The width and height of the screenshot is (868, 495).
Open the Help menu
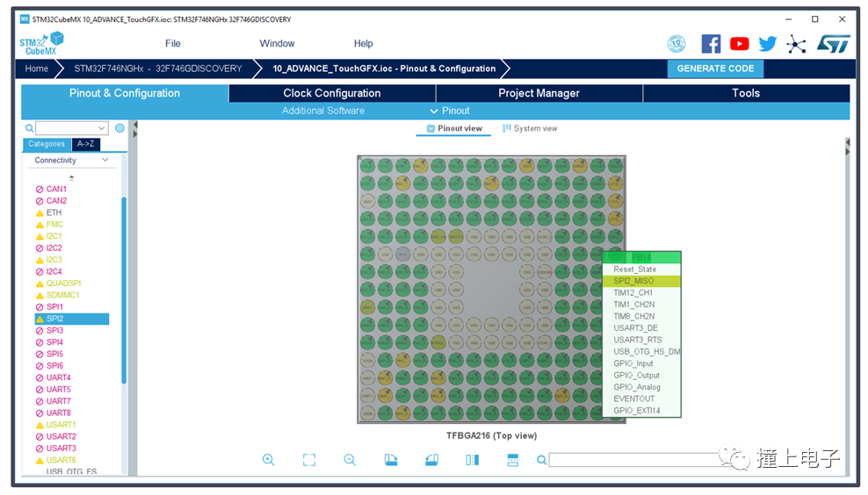[x=363, y=43]
